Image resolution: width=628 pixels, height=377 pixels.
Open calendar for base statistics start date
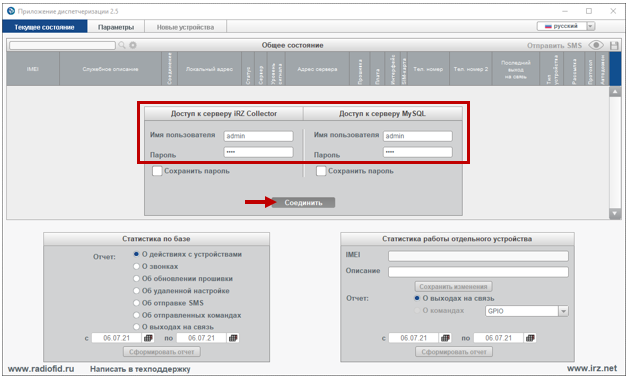(148, 338)
